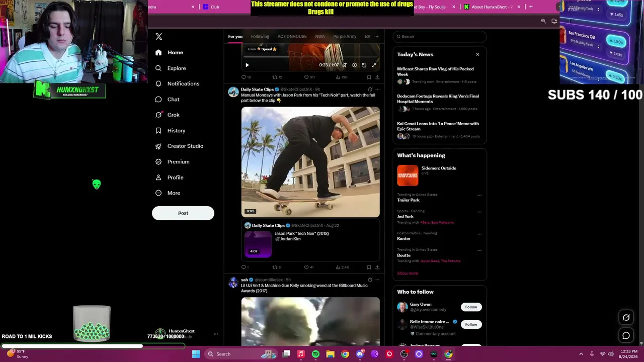Open the floating Grok button

tap(626, 317)
